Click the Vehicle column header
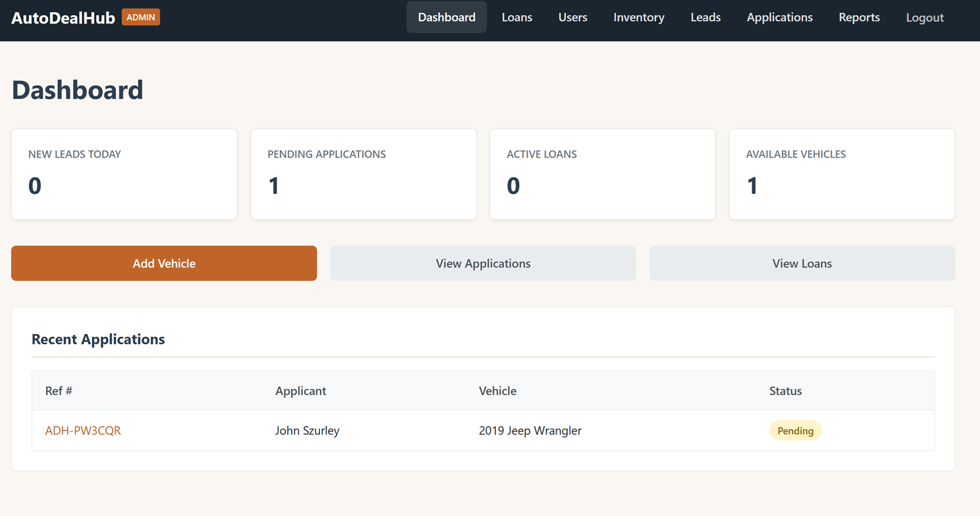This screenshot has height=516, width=980. tap(497, 391)
